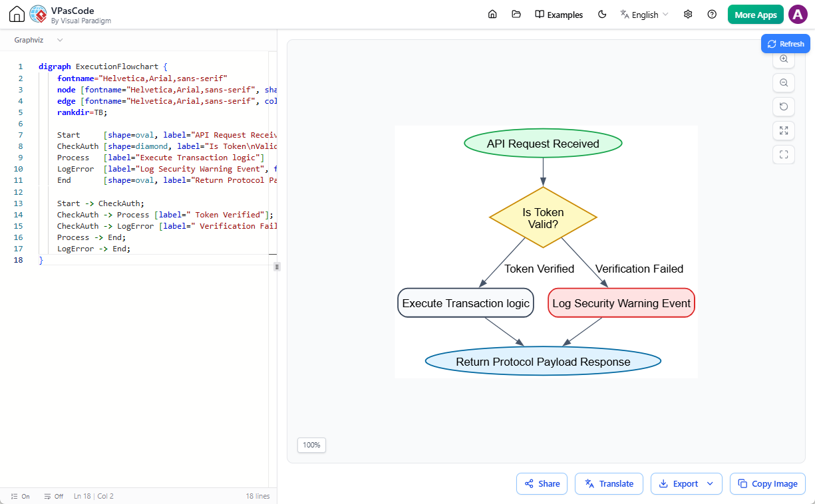Select the 'Is Token Valid?' diamond

[x=543, y=217]
